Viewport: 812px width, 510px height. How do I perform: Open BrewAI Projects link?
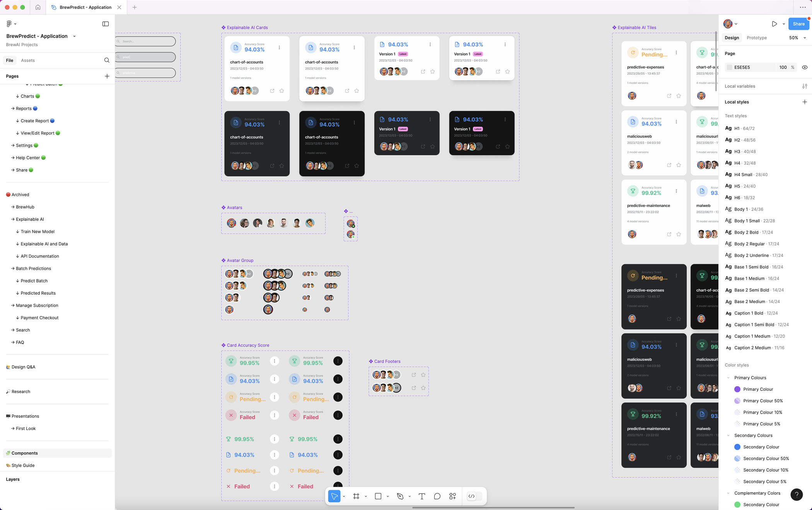(x=22, y=45)
